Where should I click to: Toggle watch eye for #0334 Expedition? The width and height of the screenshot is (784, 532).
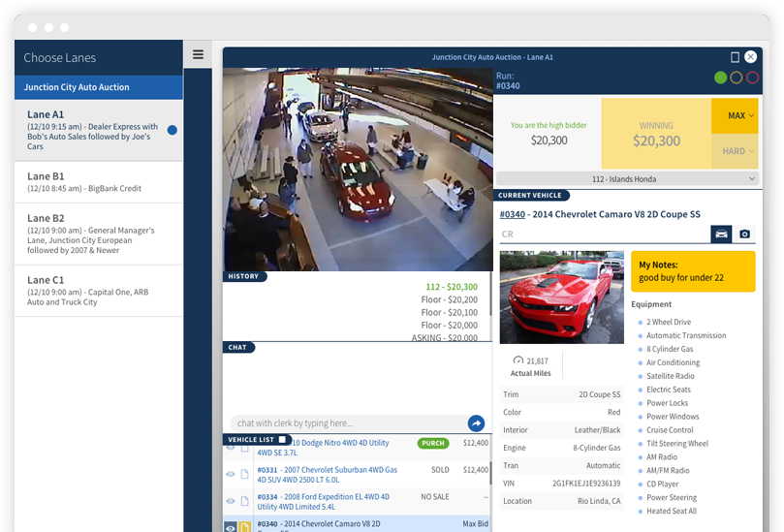pyautogui.click(x=231, y=501)
